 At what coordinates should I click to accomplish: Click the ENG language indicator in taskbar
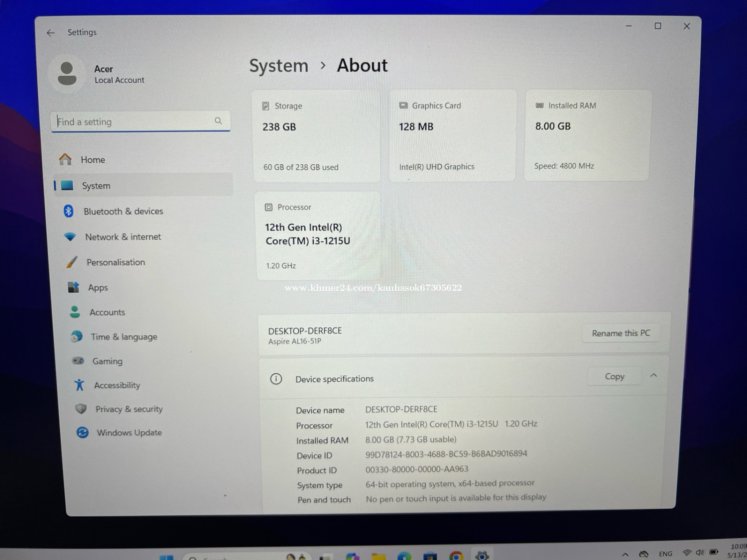click(665, 554)
